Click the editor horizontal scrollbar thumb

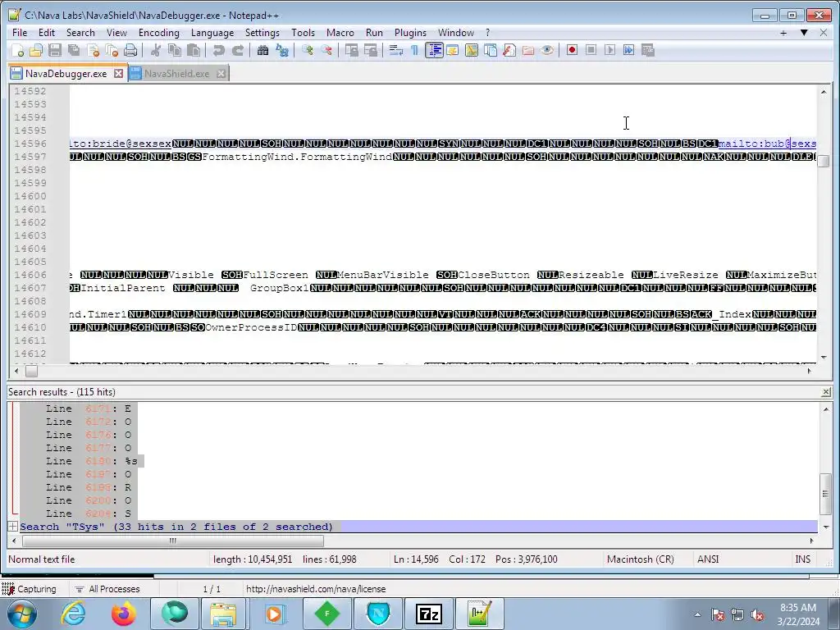pyautogui.click(x=32, y=371)
